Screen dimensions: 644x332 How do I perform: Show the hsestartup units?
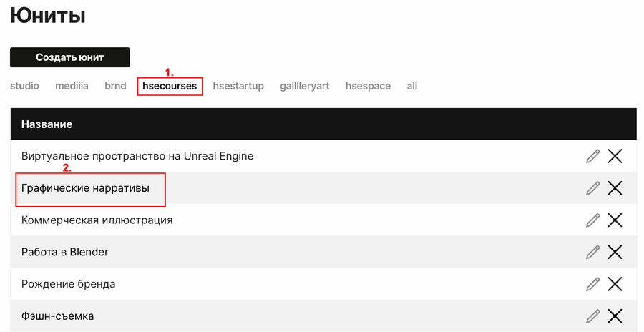[x=238, y=86]
